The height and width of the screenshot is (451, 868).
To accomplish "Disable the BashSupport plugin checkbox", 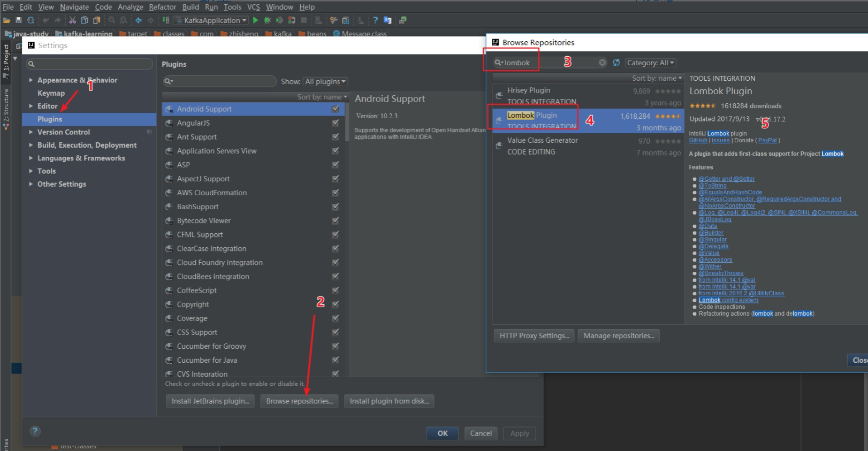I will [336, 207].
